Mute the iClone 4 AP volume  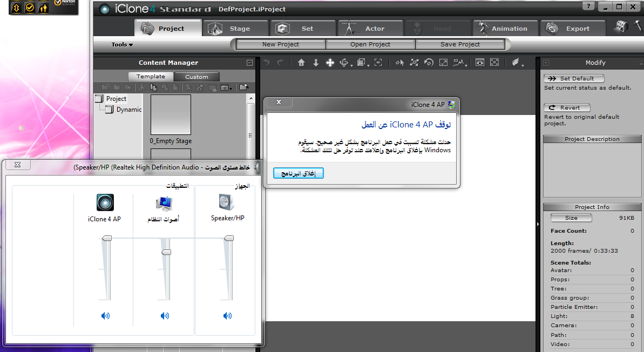click(x=105, y=316)
